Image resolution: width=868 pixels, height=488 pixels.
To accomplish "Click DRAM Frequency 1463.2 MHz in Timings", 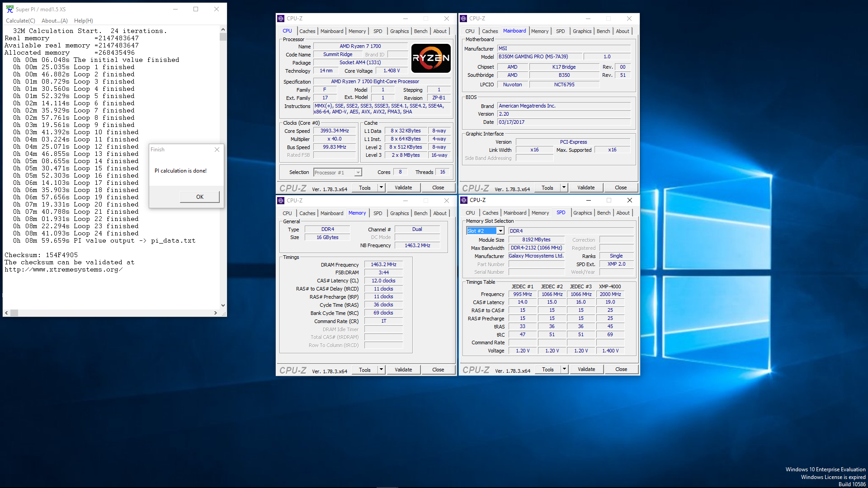I will click(383, 264).
